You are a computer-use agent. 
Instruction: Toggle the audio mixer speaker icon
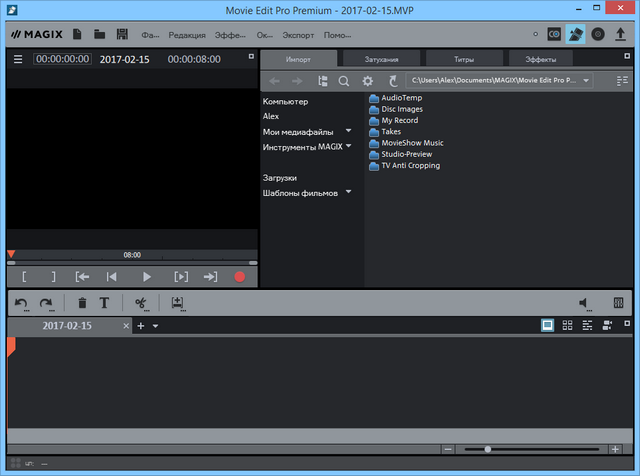[584, 303]
